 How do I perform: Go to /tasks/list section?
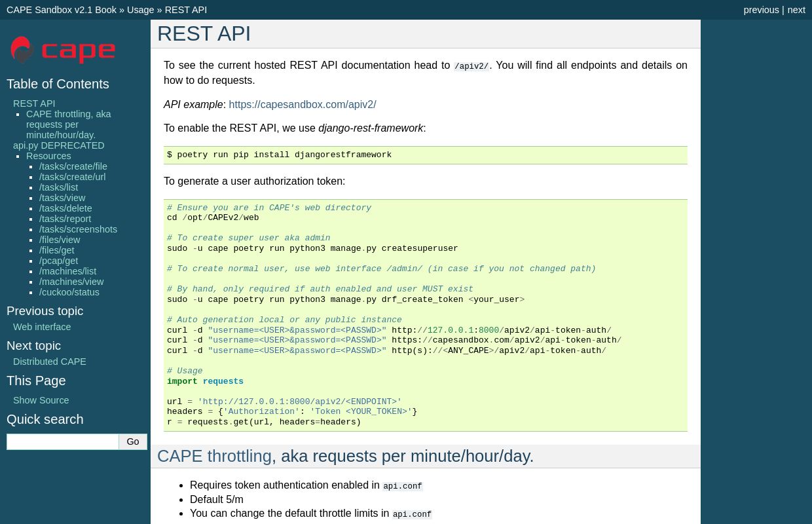click(58, 187)
